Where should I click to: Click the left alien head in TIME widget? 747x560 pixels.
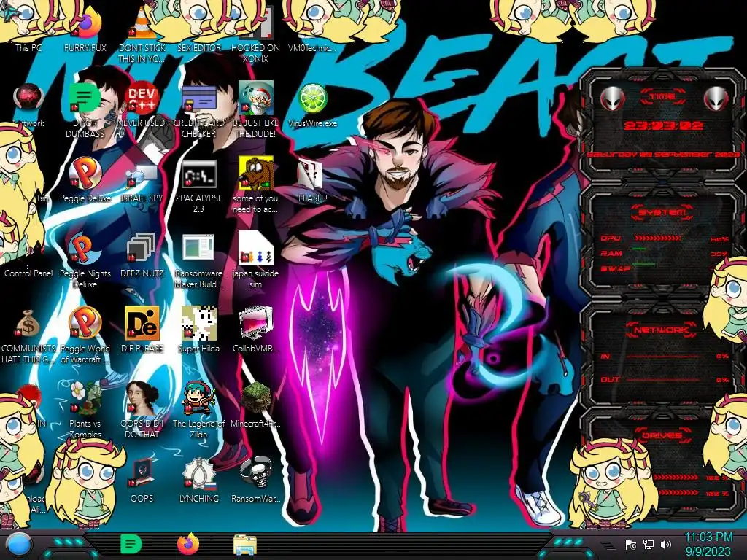[x=612, y=99]
